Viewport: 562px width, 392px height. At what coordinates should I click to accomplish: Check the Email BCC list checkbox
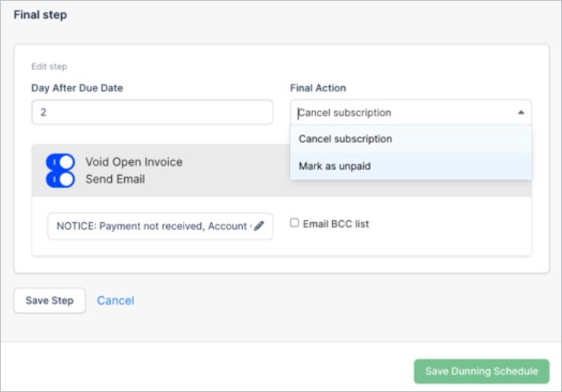click(294, 223)
